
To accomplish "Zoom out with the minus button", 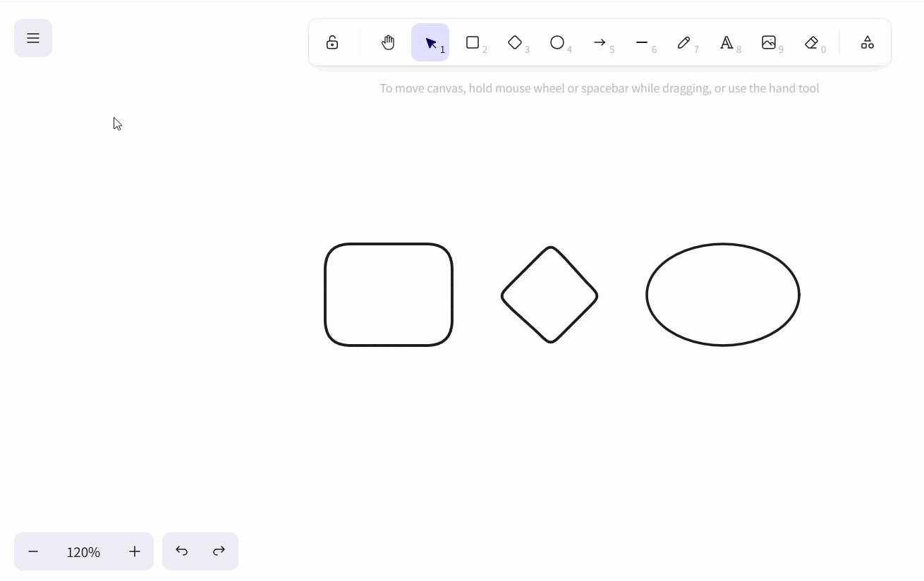I will pos(33,551).
